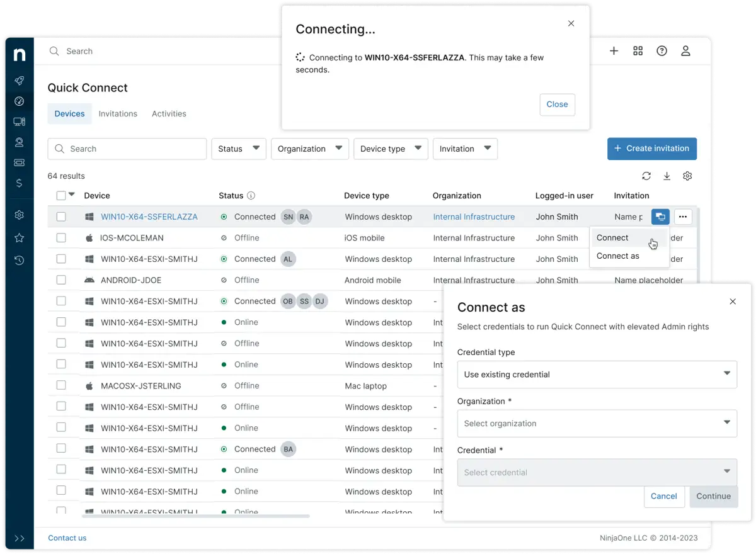Click the info icon next to Status header

pyautogui.click(x=251, y=196)
